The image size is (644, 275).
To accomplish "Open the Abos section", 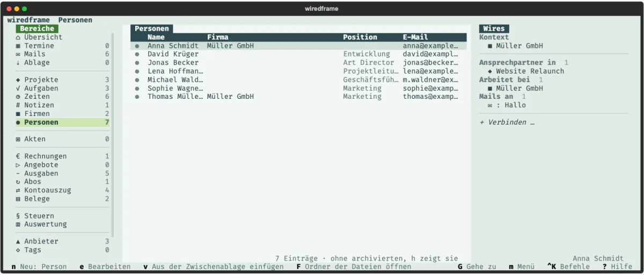I will pos(63,182).
